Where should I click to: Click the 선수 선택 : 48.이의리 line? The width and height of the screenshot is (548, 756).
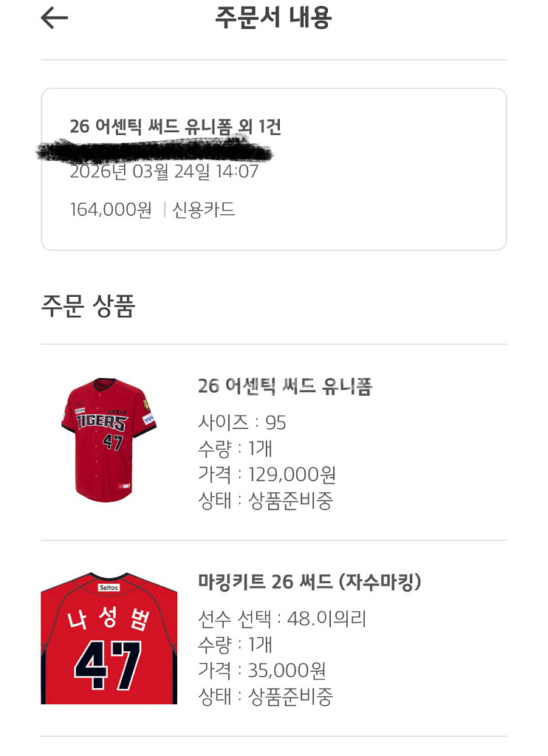(x=282, y=619)
